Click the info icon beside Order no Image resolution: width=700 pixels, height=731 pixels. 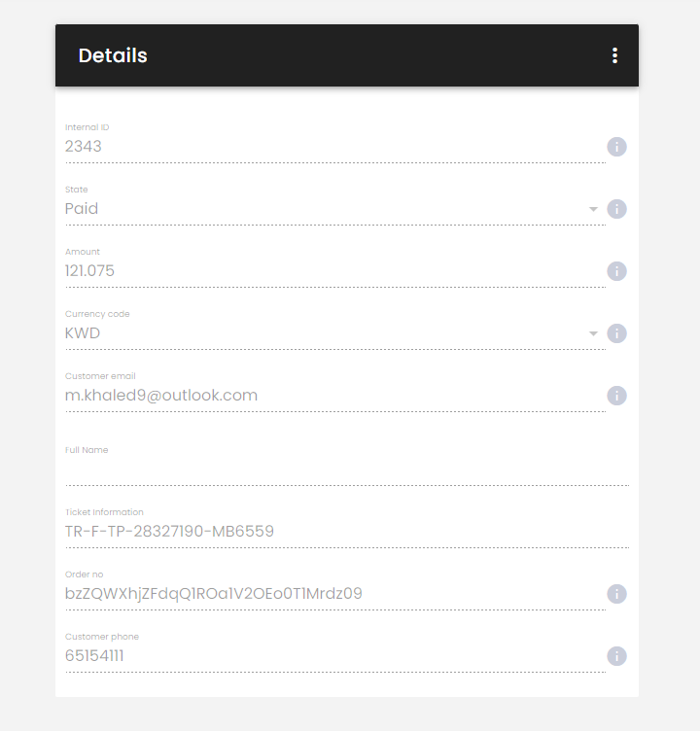point(616,594)
